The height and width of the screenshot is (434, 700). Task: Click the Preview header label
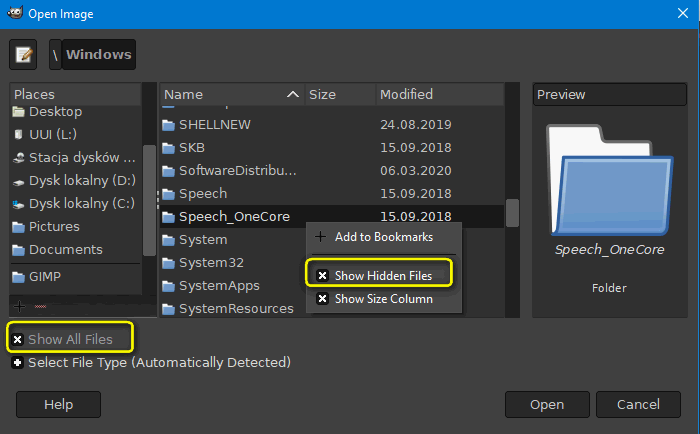pos(561,95)
